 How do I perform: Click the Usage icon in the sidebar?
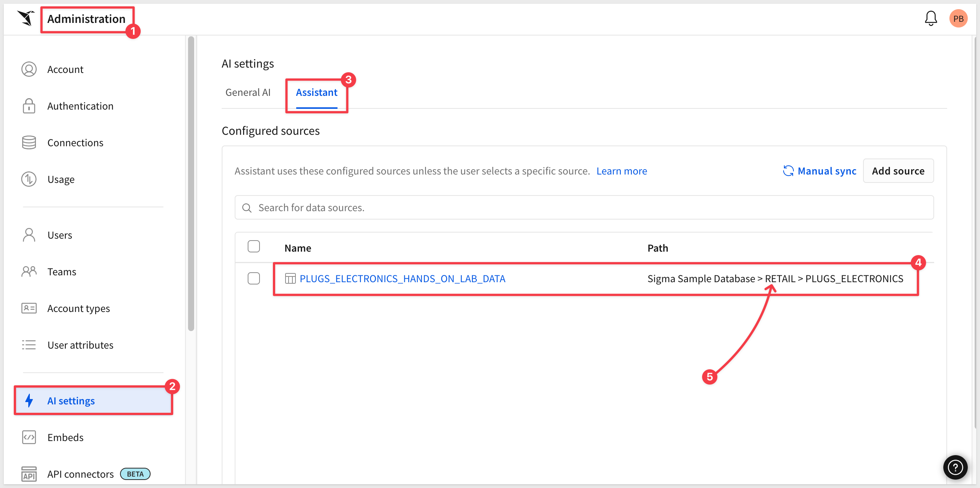29,179
